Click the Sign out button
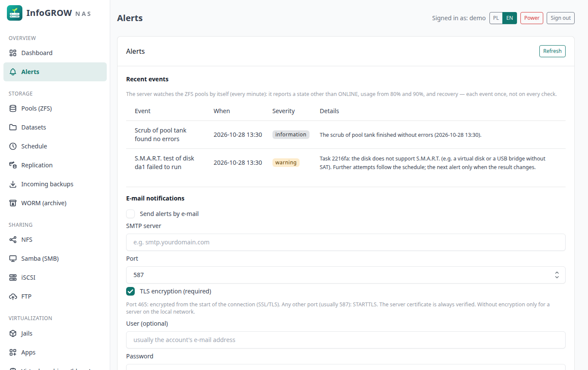Viewport: 588px width, 370px height. 560,18
